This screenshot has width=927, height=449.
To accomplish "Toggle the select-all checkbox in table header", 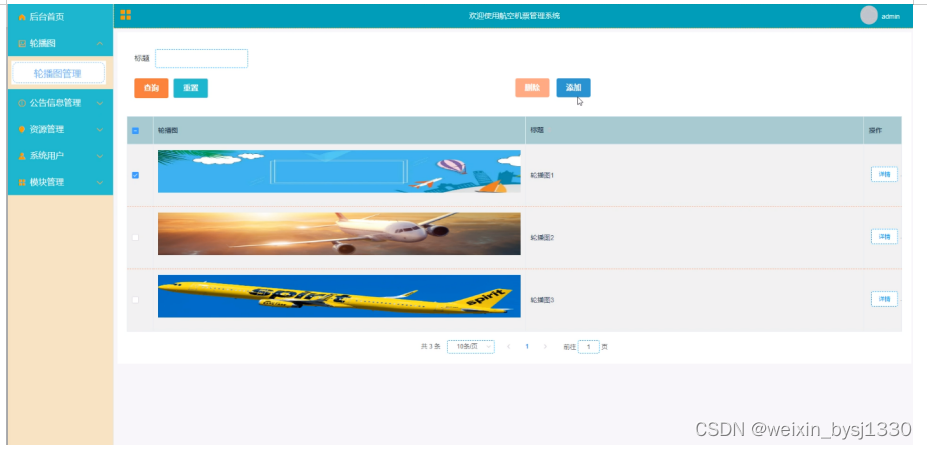I will coord(135,131).
